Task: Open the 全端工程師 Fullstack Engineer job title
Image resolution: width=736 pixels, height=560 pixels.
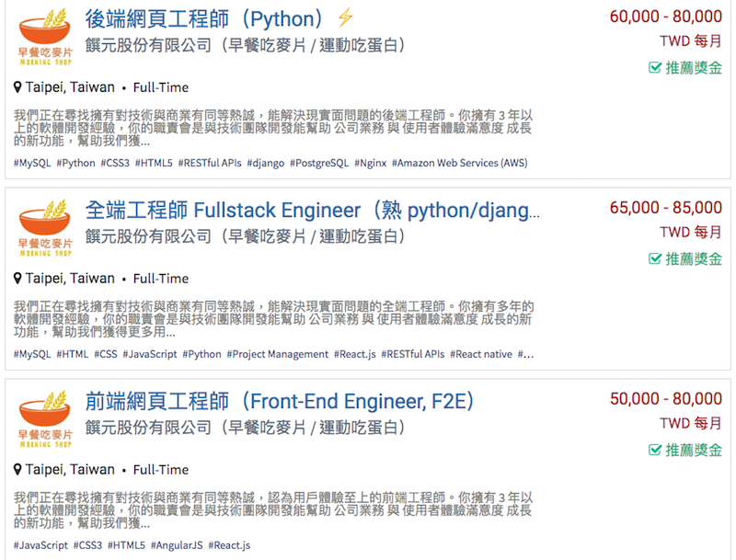Action: [x=313, y=211]
